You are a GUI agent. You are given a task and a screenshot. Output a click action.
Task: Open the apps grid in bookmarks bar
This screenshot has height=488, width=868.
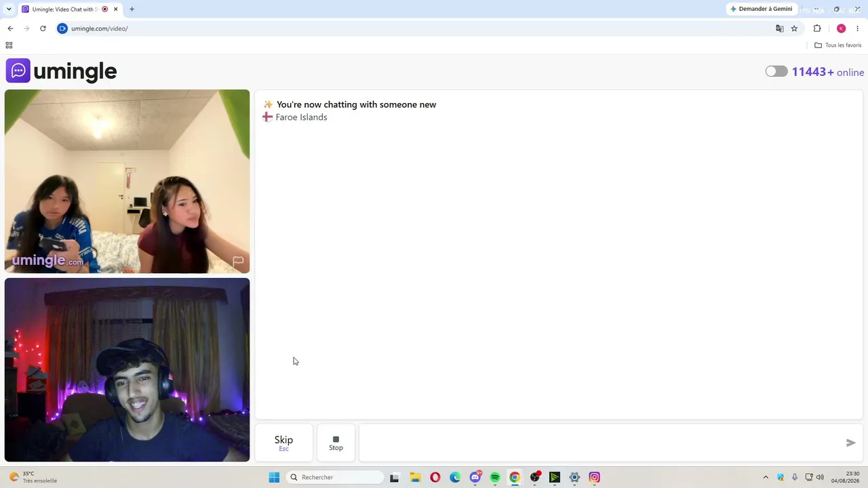[9, 45]
